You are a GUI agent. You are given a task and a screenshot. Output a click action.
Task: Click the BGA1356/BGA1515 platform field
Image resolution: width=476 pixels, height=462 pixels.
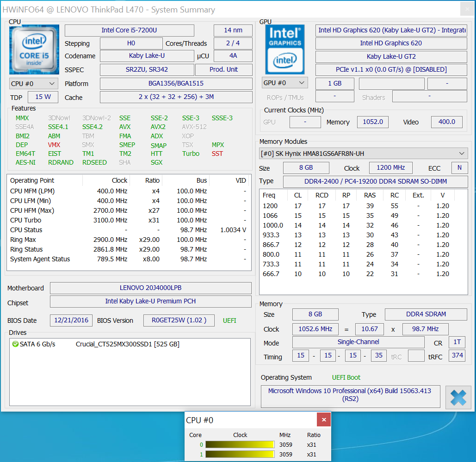[x=176, y=84]
